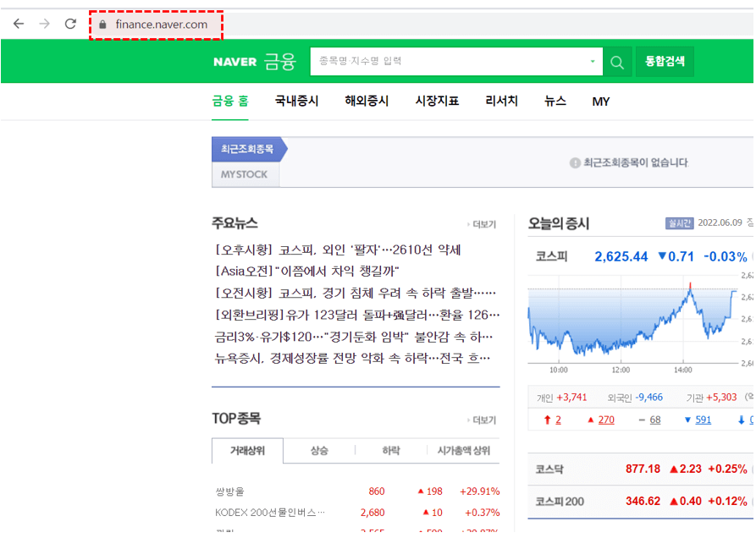Click the falling stocks count 591
756x538 pixels.
[x=703, y=420]
